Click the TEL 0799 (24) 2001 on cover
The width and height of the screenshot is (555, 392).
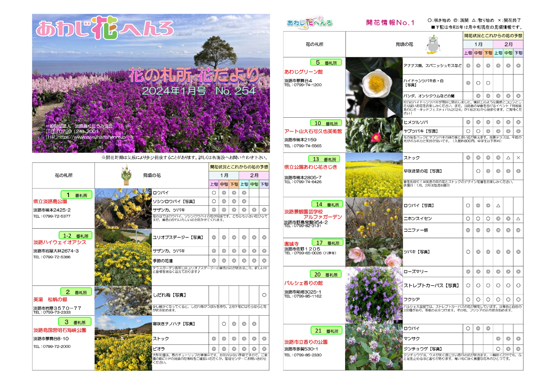click(72, 132)
